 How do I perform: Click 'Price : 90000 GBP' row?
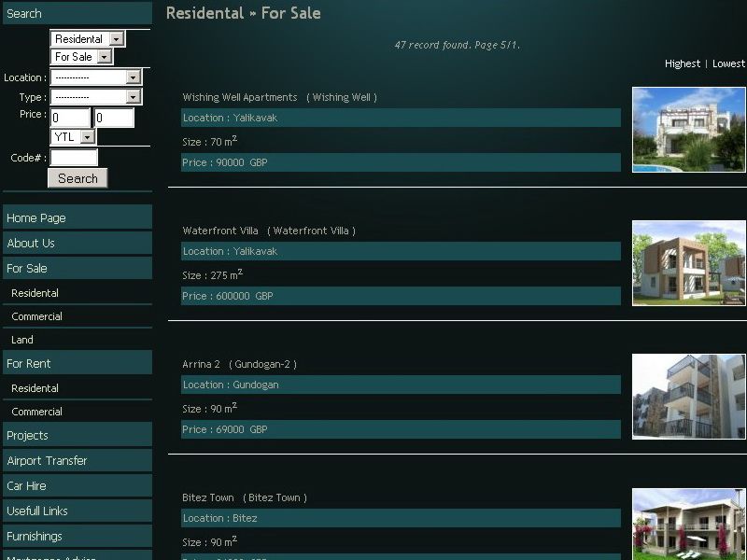click(401, 162)
